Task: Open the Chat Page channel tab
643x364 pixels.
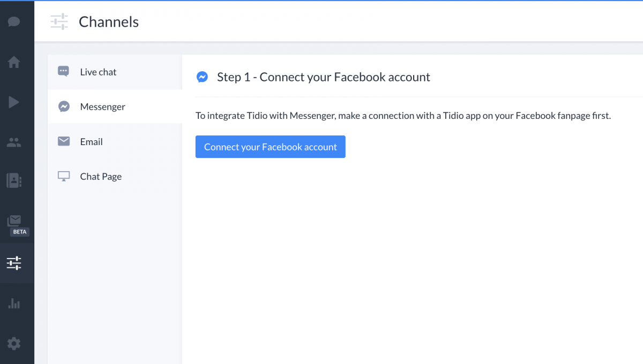Action: click(x=115, y=176)
